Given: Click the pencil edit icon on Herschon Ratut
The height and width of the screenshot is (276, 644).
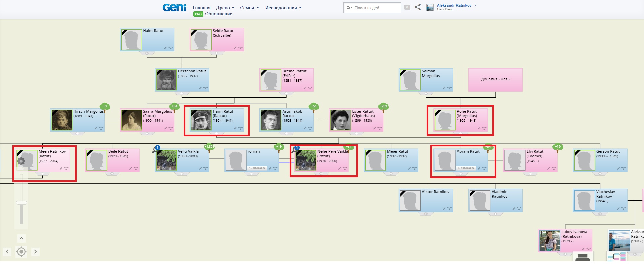Looking at the screenshot, I should coord(200,88).
